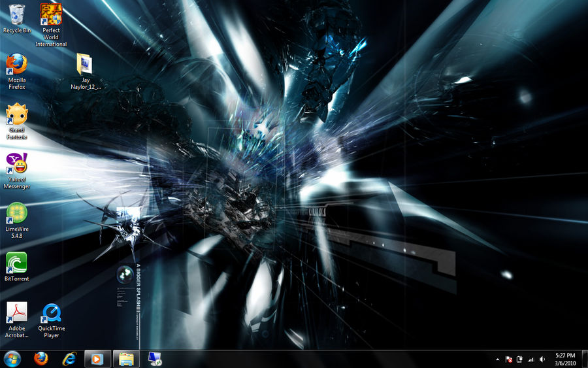Launch Firefox from the taskbar
Screen dimensions: 588x368
pos(41,359)
